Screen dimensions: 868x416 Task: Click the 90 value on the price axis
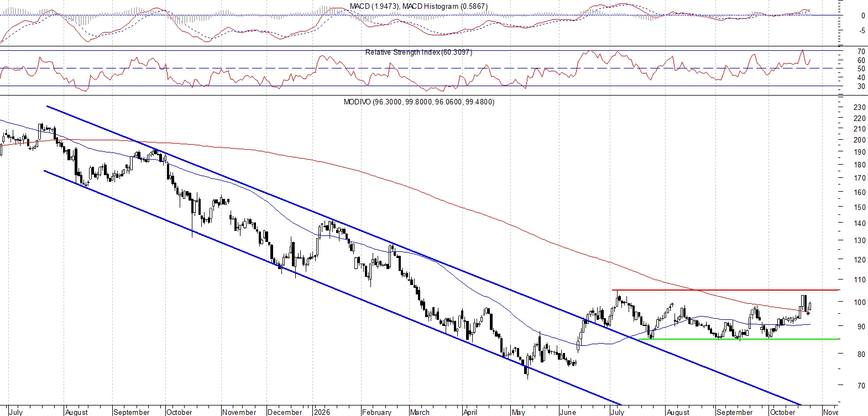861,327
